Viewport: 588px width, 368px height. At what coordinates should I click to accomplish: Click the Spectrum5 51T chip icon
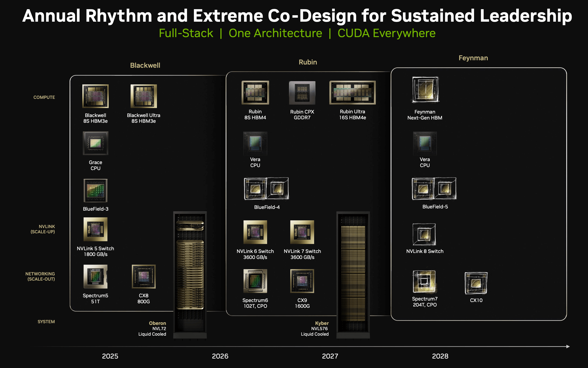[x=96, y=277]
